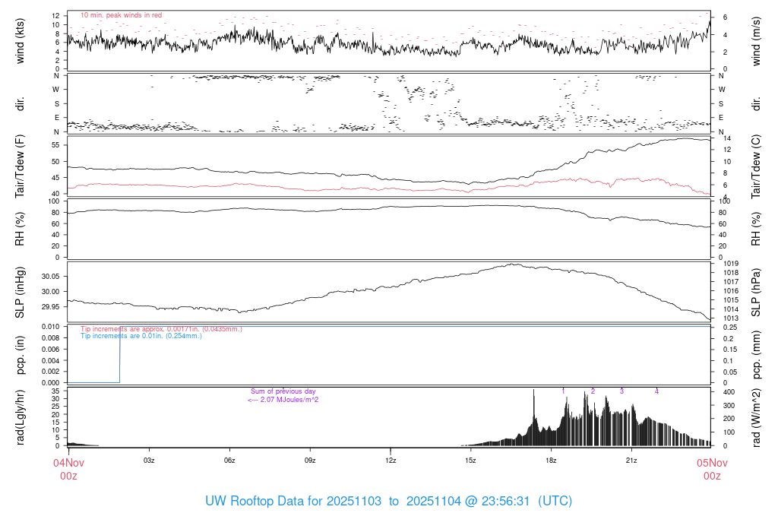
Task: Click the 15z time axis label
Action: [x=470, y=461]
